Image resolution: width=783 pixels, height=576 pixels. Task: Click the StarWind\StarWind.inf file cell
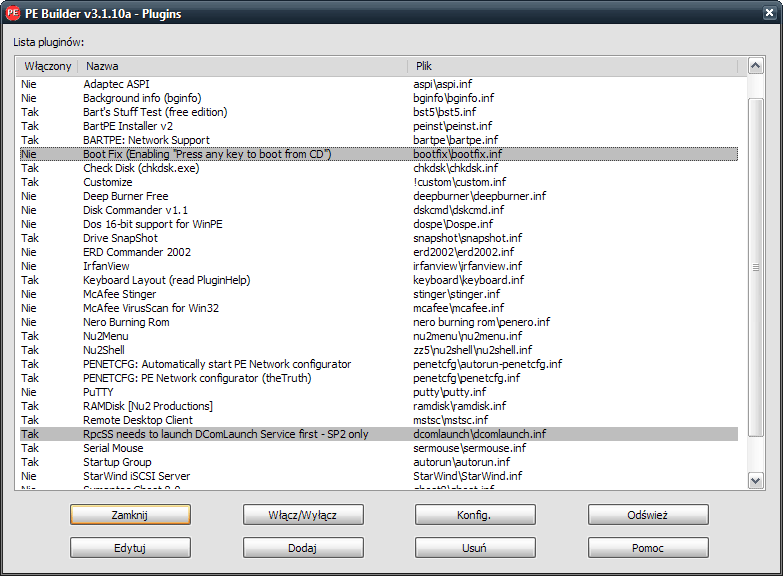(x=467, y=476)
